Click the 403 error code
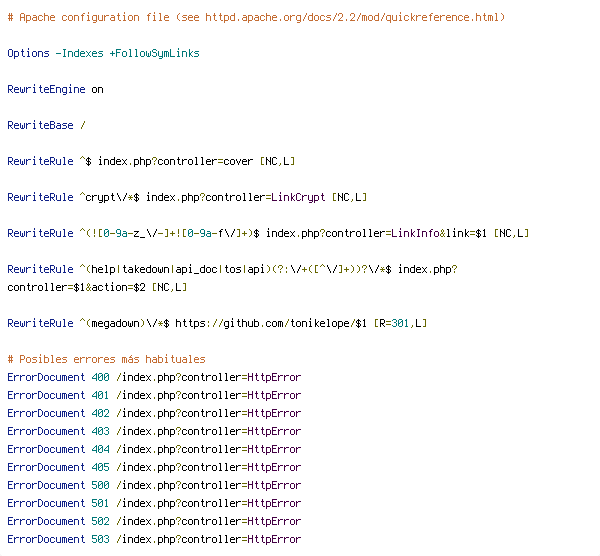The width and height of the screenshot is (600, 556). tap(100, 431)
